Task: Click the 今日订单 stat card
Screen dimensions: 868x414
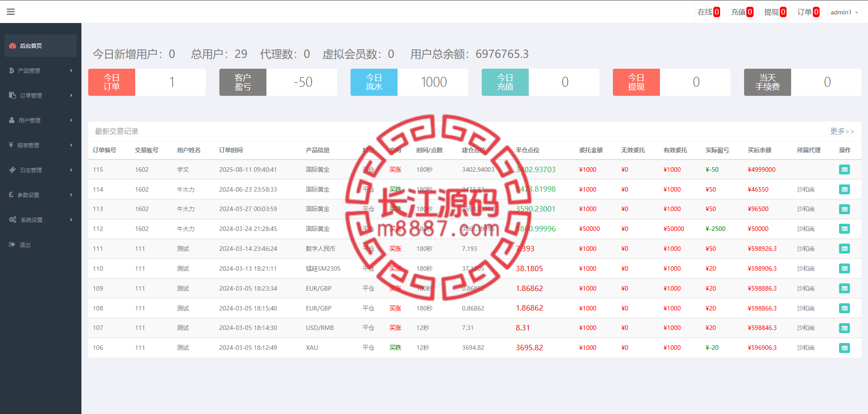Action: pos(147,82)
